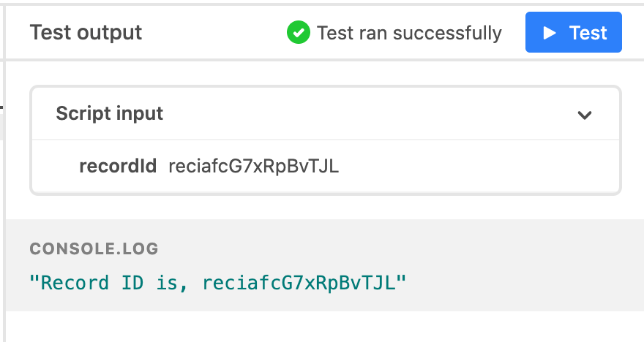The image size is (644, 342).
Task: Collapse Script input with the chevron arrow
Action: (585, 115)
